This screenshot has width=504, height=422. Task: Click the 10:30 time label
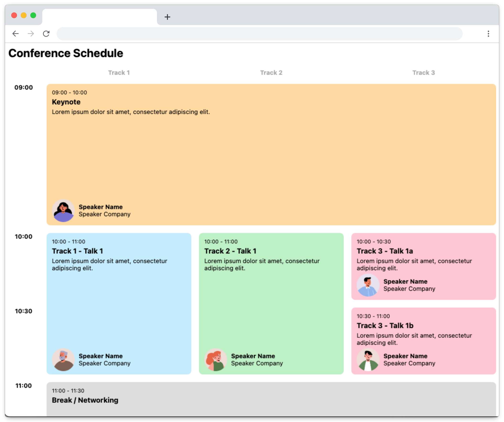point(24,311)
